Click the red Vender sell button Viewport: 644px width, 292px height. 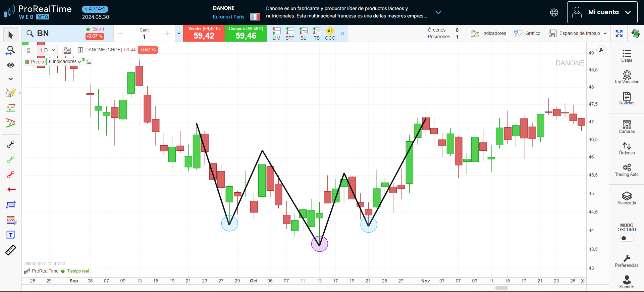point(204,34)
